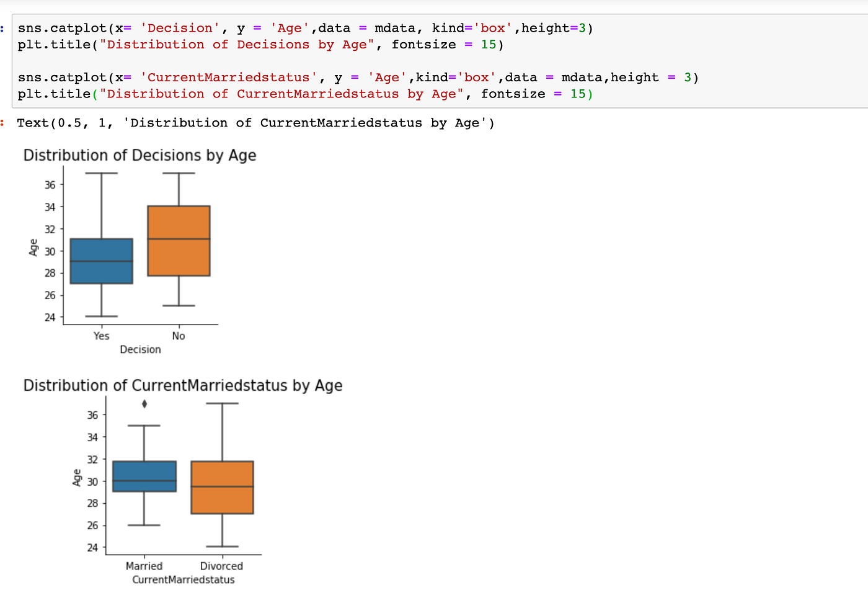Screen dimensions: 868x595
Task: Select the 'CurrentMarriedstatus' string in the code
Action: coord(228,77)
